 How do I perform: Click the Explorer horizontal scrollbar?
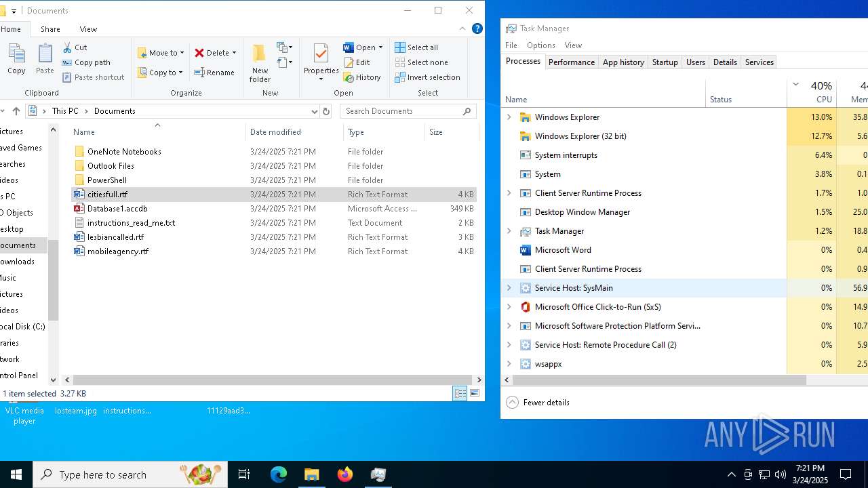271,380
